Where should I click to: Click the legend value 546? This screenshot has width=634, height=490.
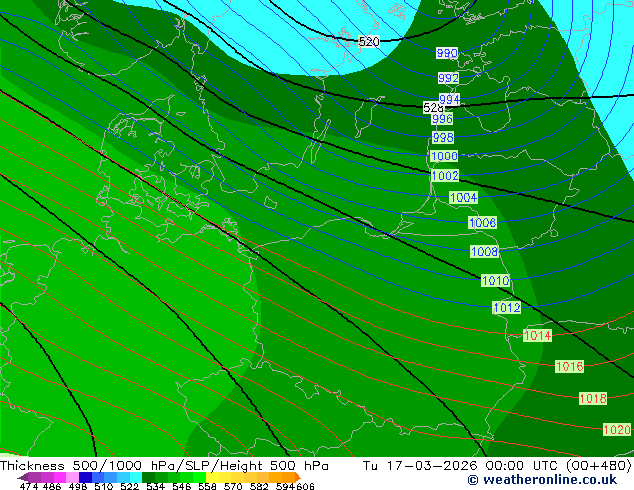point(182,486)
